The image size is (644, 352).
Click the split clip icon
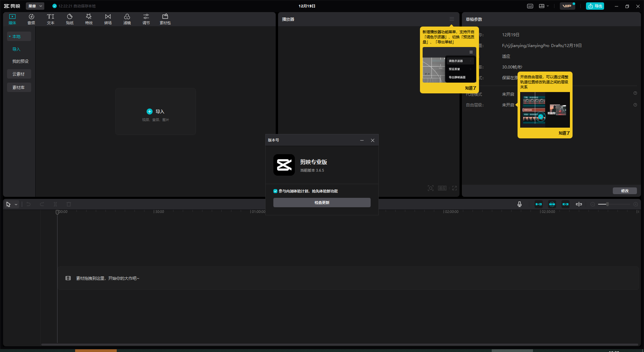55,204
